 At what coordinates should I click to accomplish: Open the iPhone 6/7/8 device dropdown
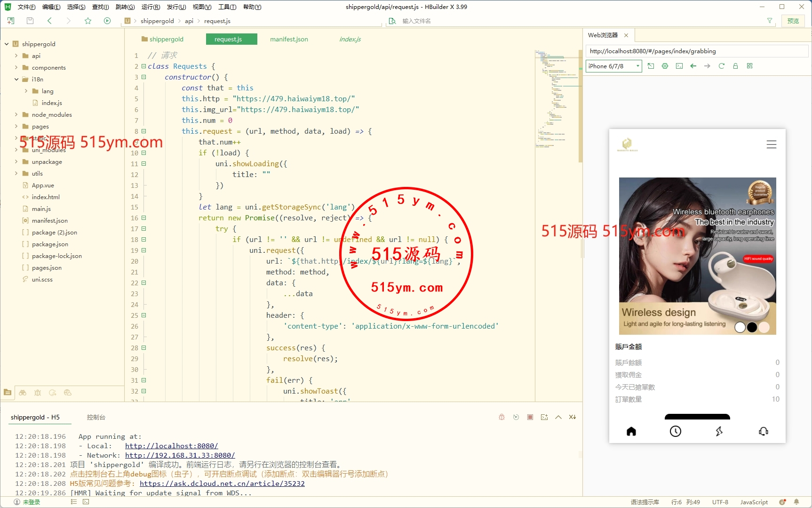tap(613, 66)
